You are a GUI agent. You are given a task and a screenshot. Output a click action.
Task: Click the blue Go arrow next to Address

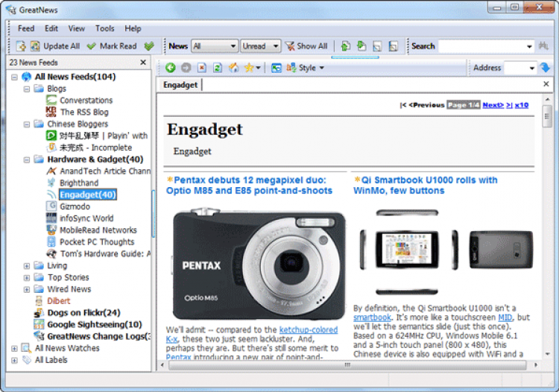(x=545, y=67)
